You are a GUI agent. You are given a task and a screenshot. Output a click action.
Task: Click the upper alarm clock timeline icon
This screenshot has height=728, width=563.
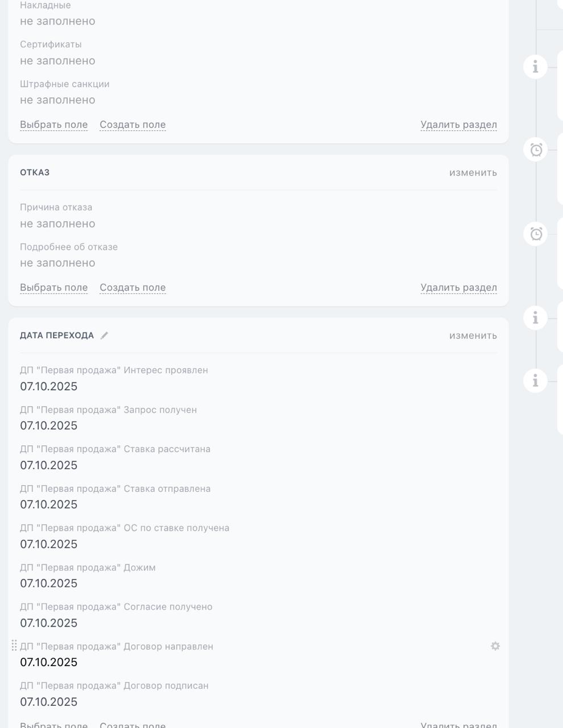535,150
